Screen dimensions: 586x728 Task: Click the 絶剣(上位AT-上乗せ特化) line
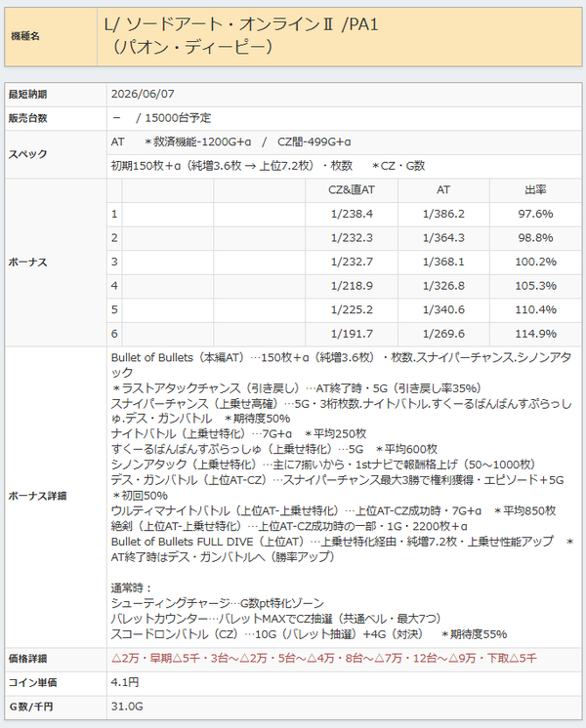(289, 527)
